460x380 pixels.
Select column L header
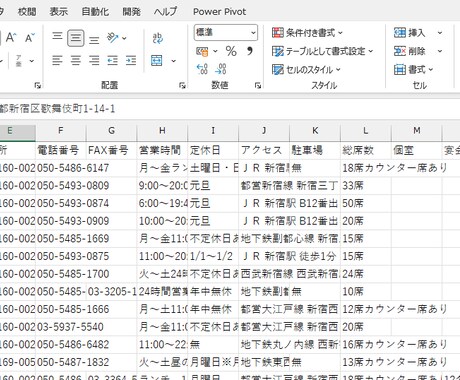click(x=366, y=131)
